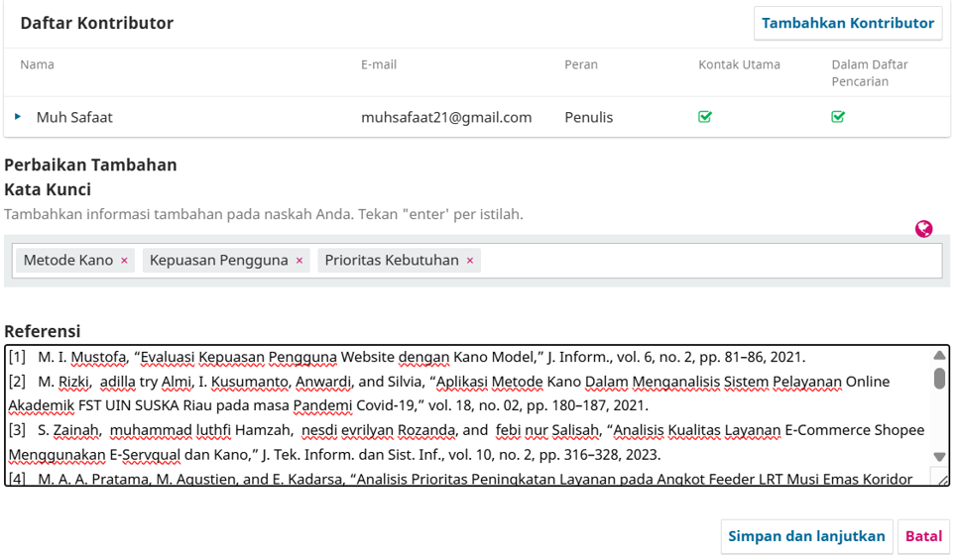Click the Referensi scrollbar down arrow
The width and height of the screenshot is (958, 560).
940,457
